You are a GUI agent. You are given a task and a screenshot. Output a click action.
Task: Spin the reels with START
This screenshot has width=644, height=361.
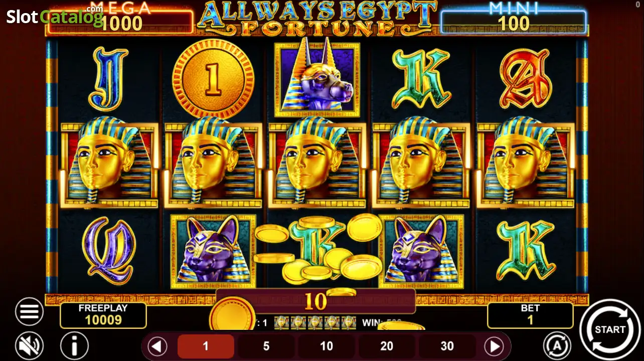(x=609, y=330)
